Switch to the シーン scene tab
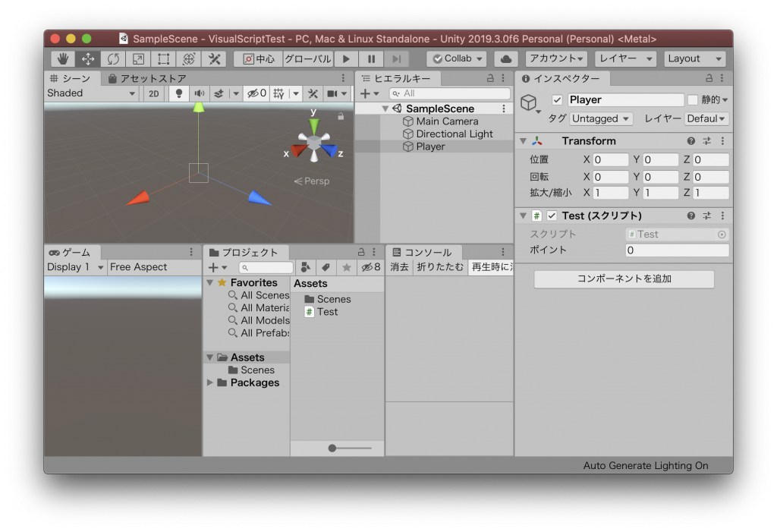Image resolution: width=777 pixels, height=532 pixels. pyautogui.click(x=71, y=78)
